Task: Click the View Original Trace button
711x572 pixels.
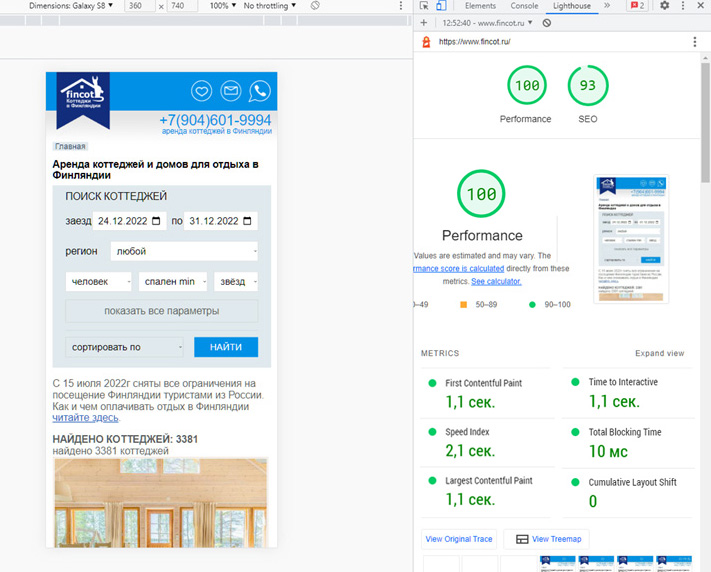Action: (459, 539)
